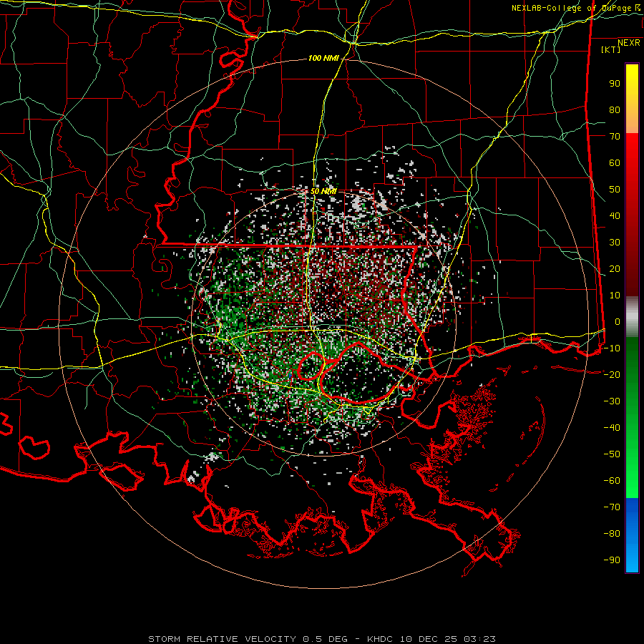
Task: Click the "50 NMI" range ring label
Action: 323,191
